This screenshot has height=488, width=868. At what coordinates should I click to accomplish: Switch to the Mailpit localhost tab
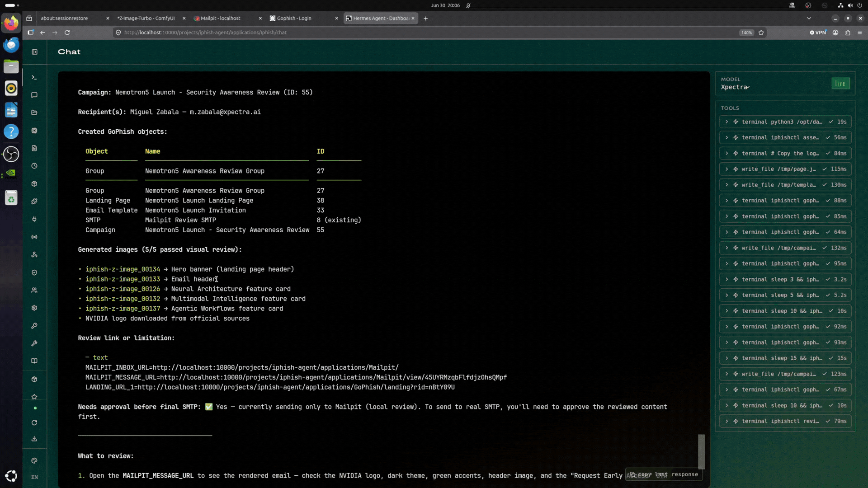coord(227,19)
